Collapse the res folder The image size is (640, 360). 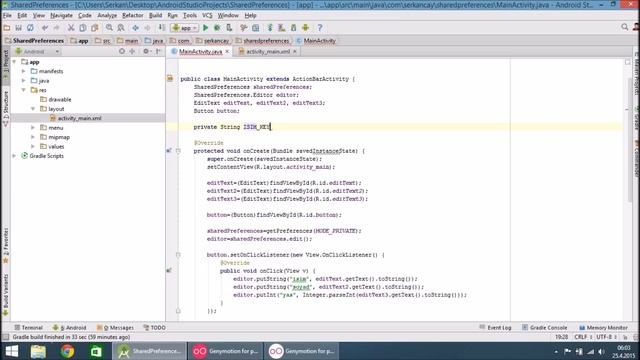(24, 90)
